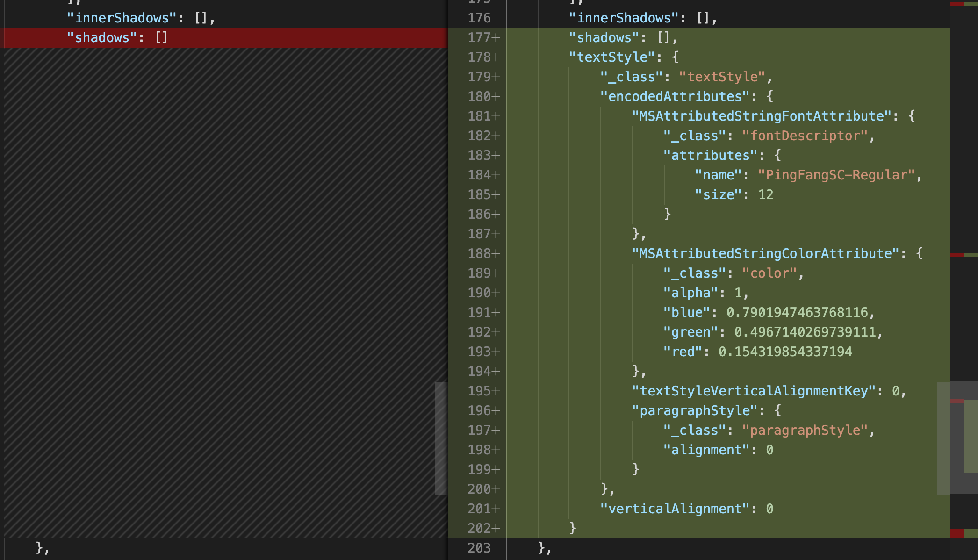Click the "fontDescriptor" string value

coord(805,136)
